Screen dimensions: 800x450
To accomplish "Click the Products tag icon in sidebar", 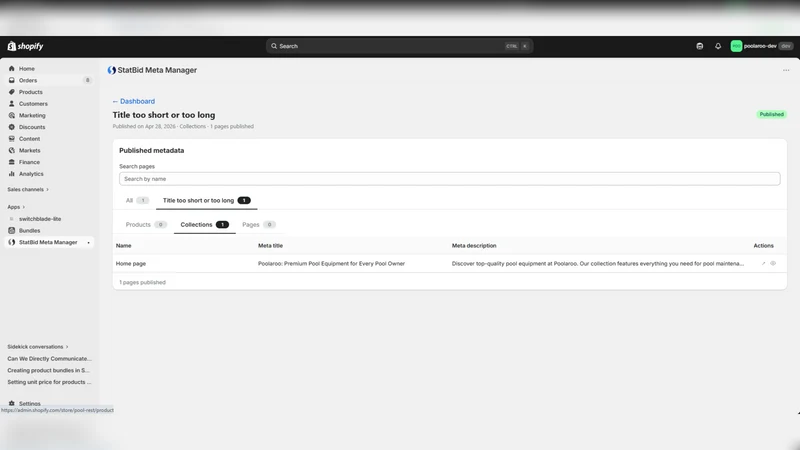I will pyautogui.click(x=12, y=92).
